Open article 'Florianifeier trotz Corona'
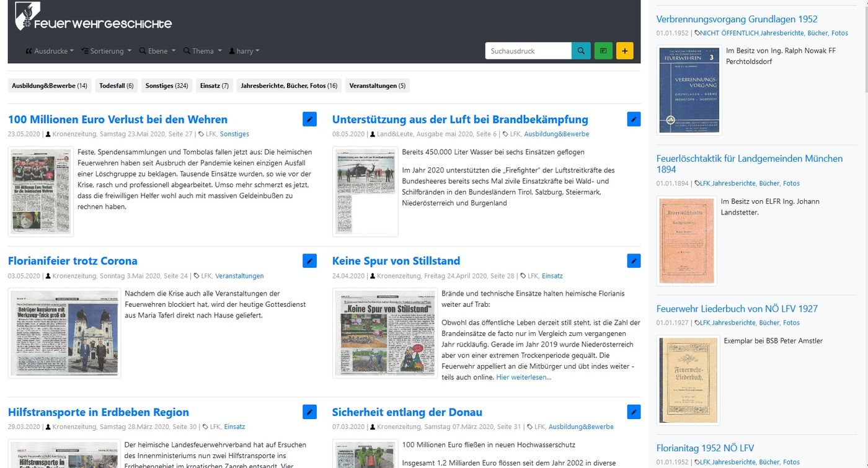 coord(73,261)
